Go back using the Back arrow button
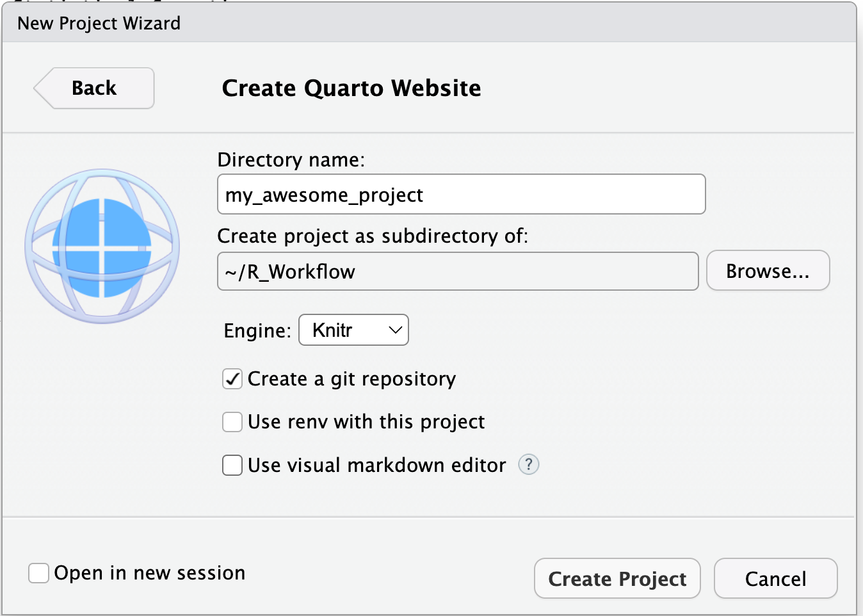863x616 pixels. [x=94, y=88]
